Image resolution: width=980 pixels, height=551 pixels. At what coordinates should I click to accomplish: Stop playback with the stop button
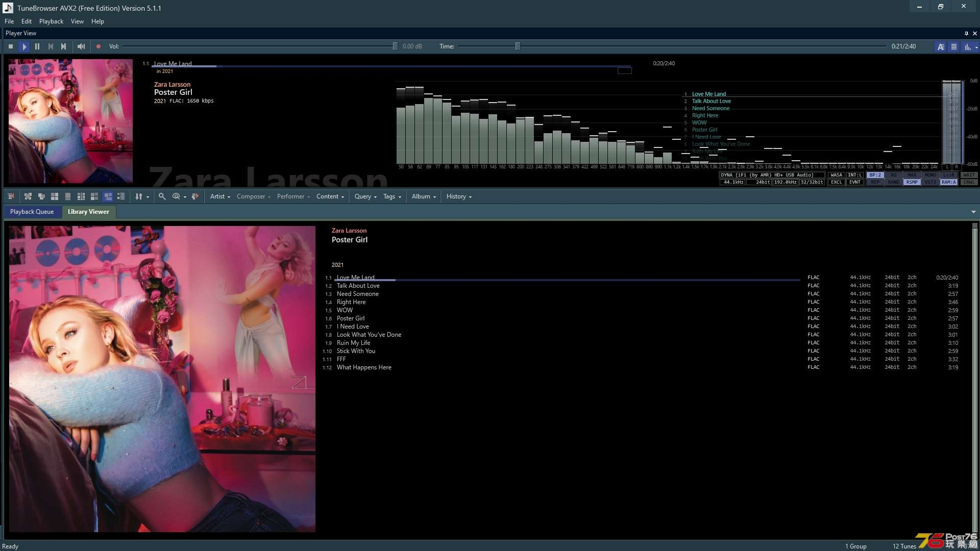coord(11,46)
